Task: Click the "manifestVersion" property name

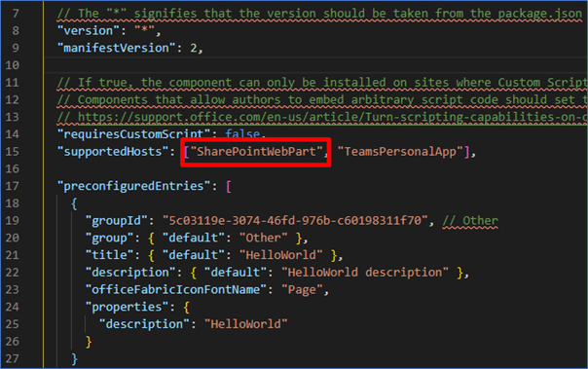Action: click(116, 48)
